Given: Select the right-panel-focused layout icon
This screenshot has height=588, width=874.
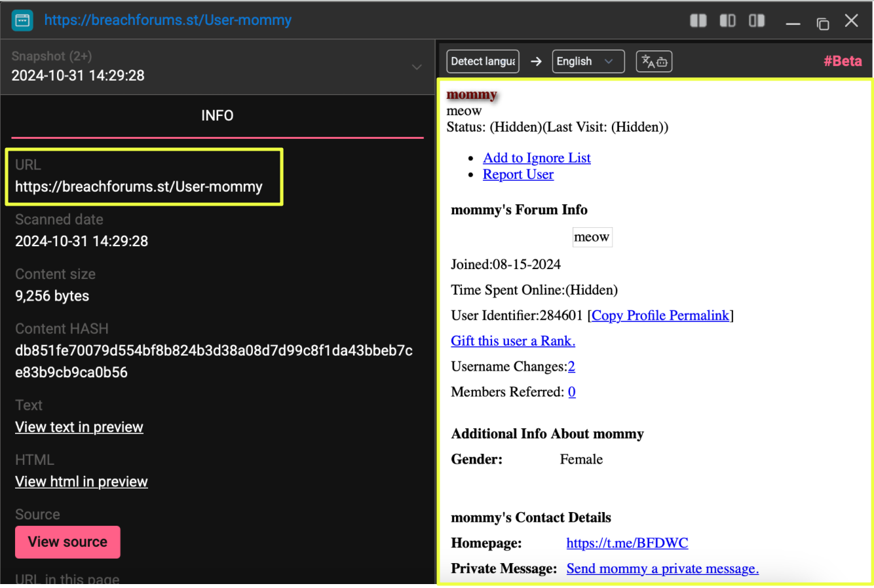Looking at the screenshot, I should [x=757, y=21].
